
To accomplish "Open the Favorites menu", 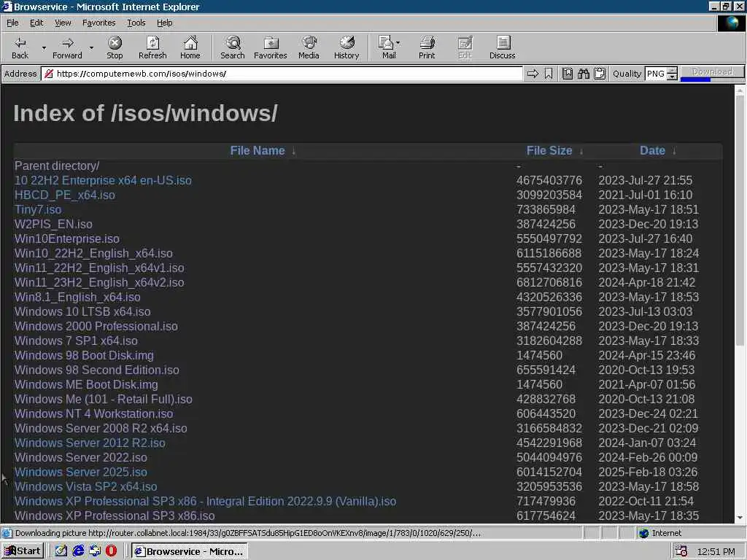I will pyautogui.click(x=98, y=23).
